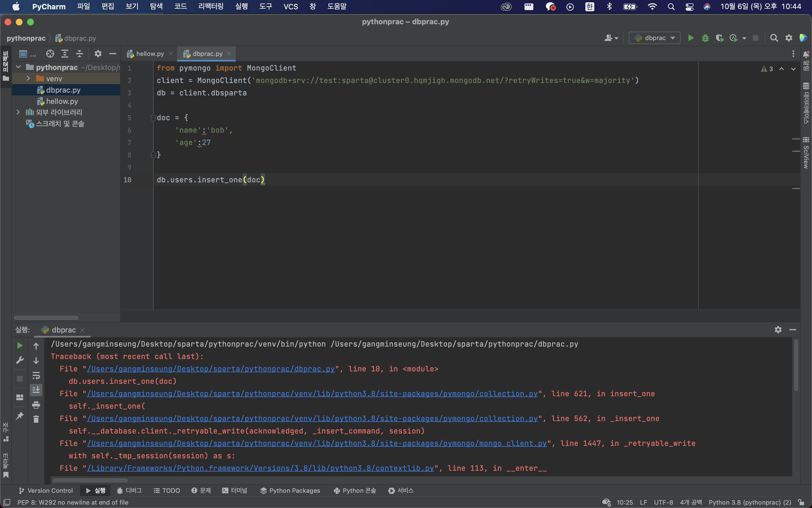Toggle the Bookmarks tool window
The image size is (812, 508).
pyautogui.click(x=6, y=465)
